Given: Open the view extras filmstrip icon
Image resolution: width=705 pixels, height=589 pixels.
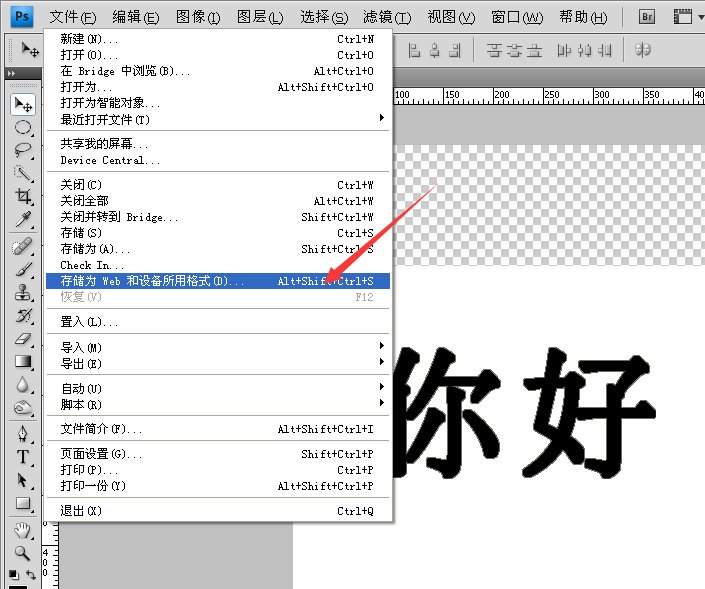Looking at the screenshot, I should (x=683, y=17).
